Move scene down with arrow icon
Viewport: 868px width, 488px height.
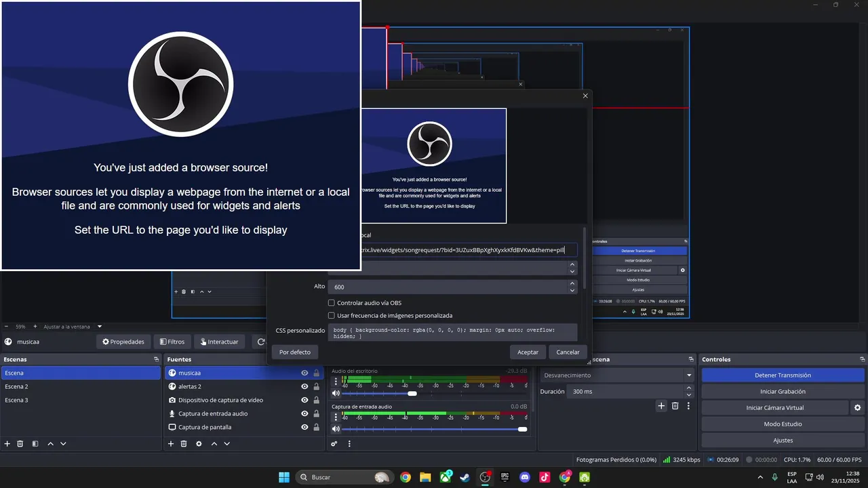(x=63, y=443)
